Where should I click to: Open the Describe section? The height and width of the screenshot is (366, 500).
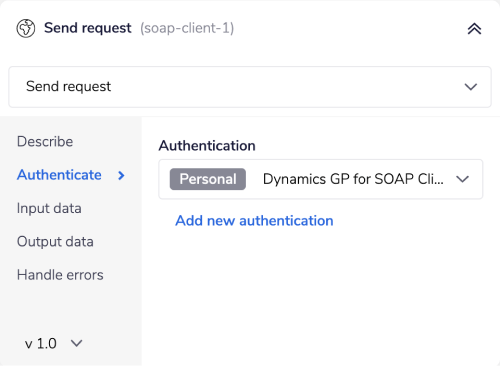tap(45, 142)
